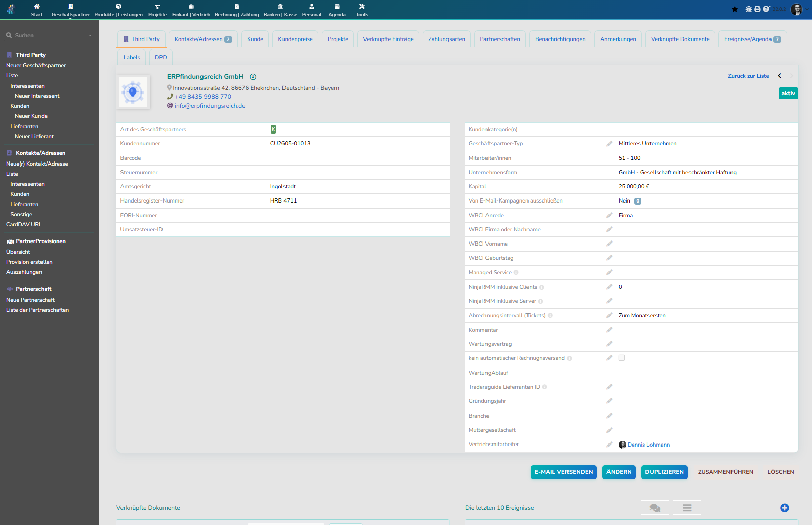Edit Wartungsvertrag pencil icon
Image resolution: width=812 pixels, height=525 pixels.
[x=610, y=344]
